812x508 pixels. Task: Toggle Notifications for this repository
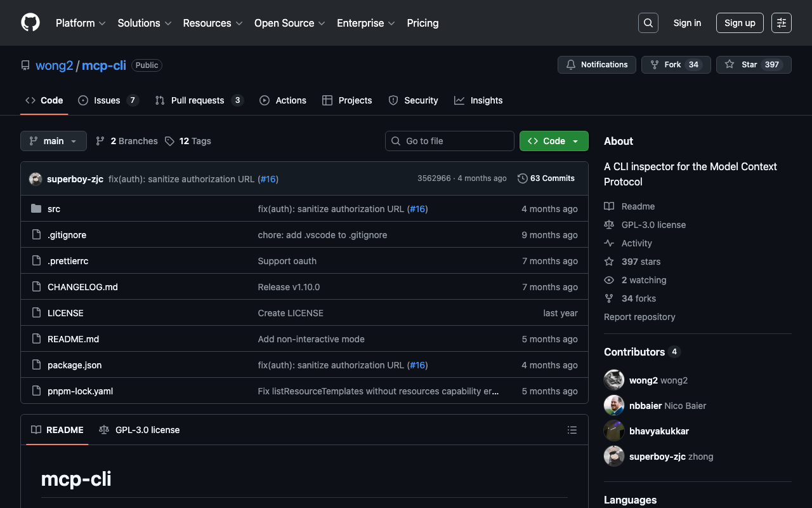click(x=596, y=65)
